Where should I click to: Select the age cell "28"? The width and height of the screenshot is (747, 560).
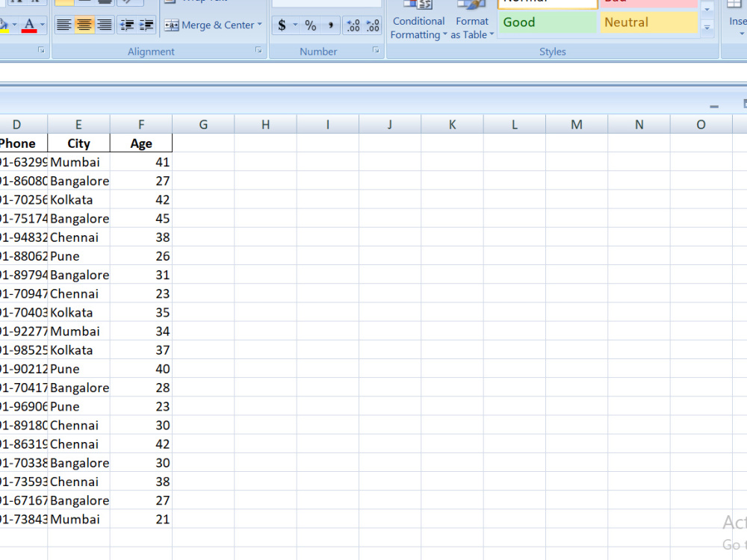(x=141, y=388)
